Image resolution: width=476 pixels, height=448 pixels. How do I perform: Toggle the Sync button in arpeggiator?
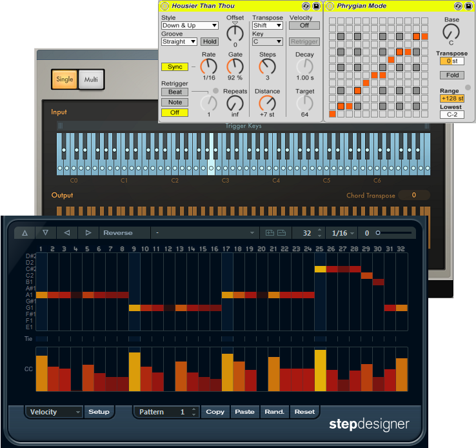click(174, 66)
